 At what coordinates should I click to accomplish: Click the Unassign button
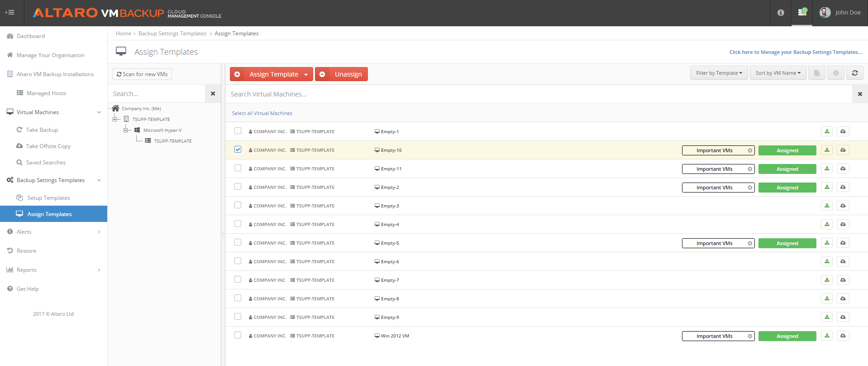(341, 74)
